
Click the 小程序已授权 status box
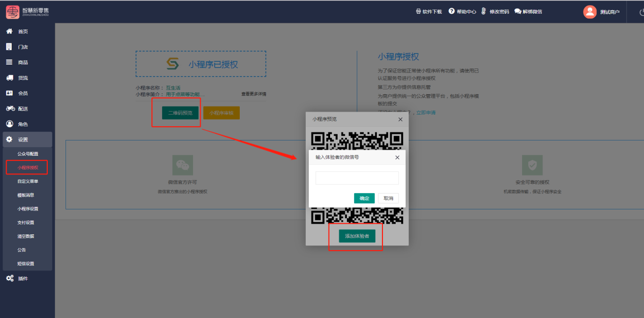pos(201,63)
